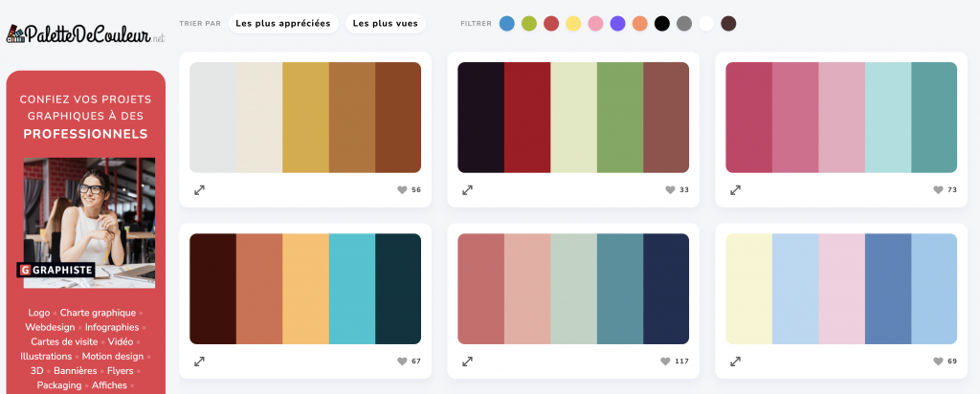Sort by Les plus appréciées
Image resolution: width=980 pixels, height=394 pixels.
coord(283,23)
